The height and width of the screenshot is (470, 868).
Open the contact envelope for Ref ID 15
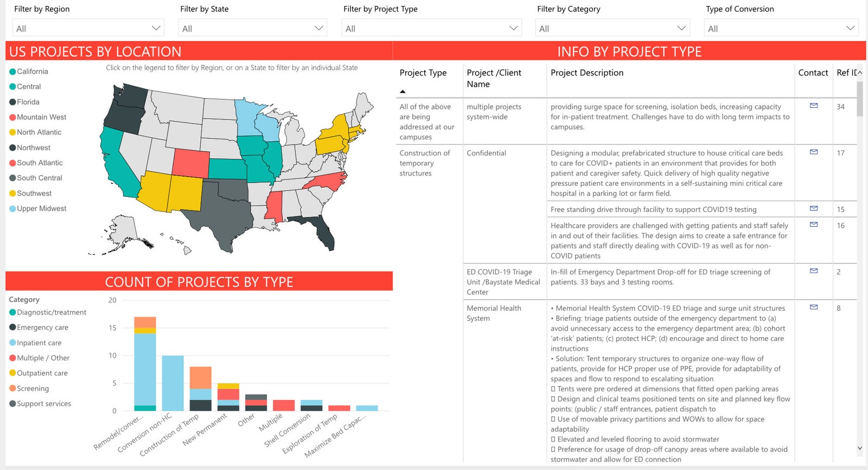click(x=814, y=208)
